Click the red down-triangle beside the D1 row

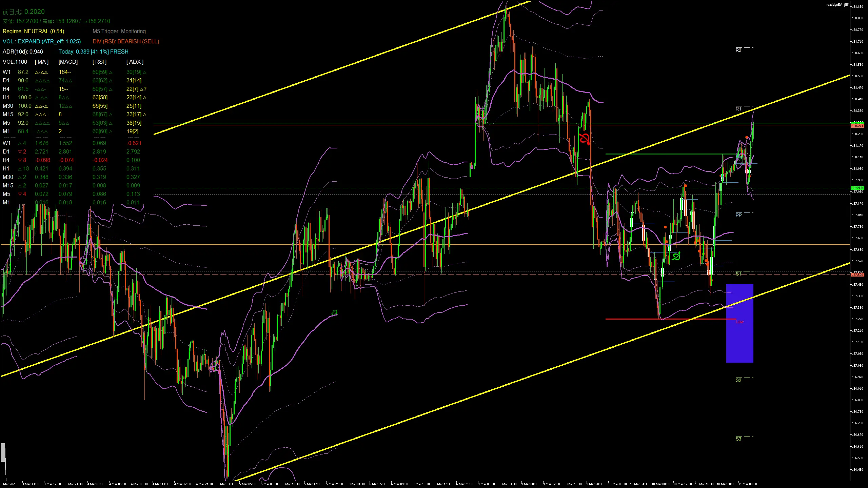pyautogui.click(x=20, y=151)
